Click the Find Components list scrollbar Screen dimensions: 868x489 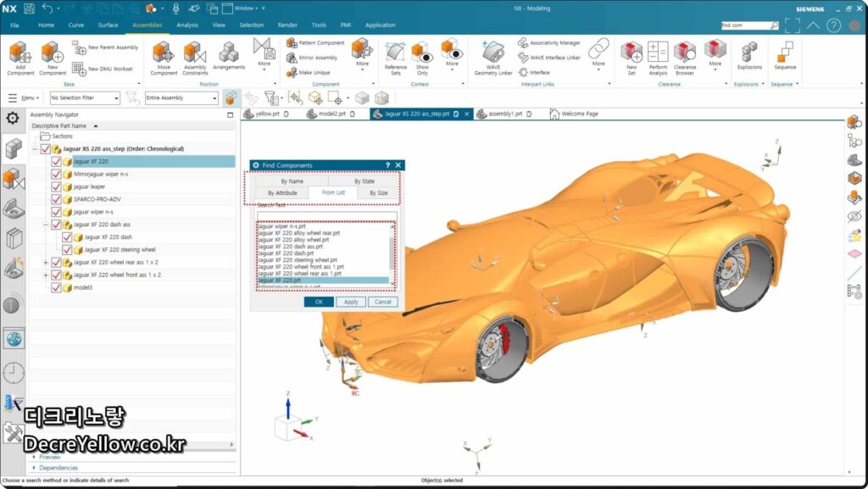[393, 254]
